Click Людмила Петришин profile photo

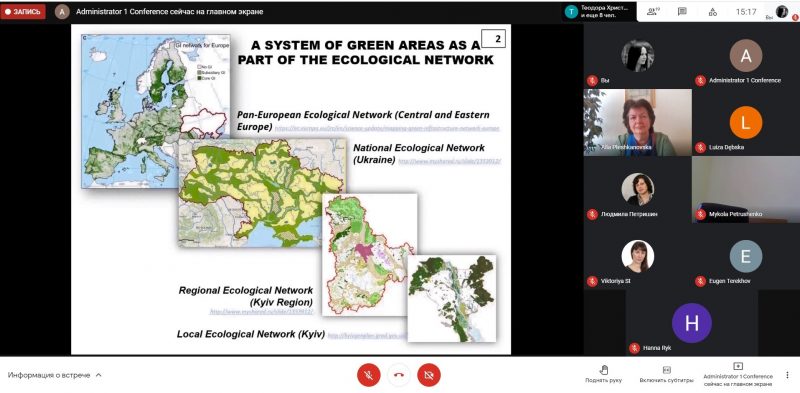(x=638, y=189)
